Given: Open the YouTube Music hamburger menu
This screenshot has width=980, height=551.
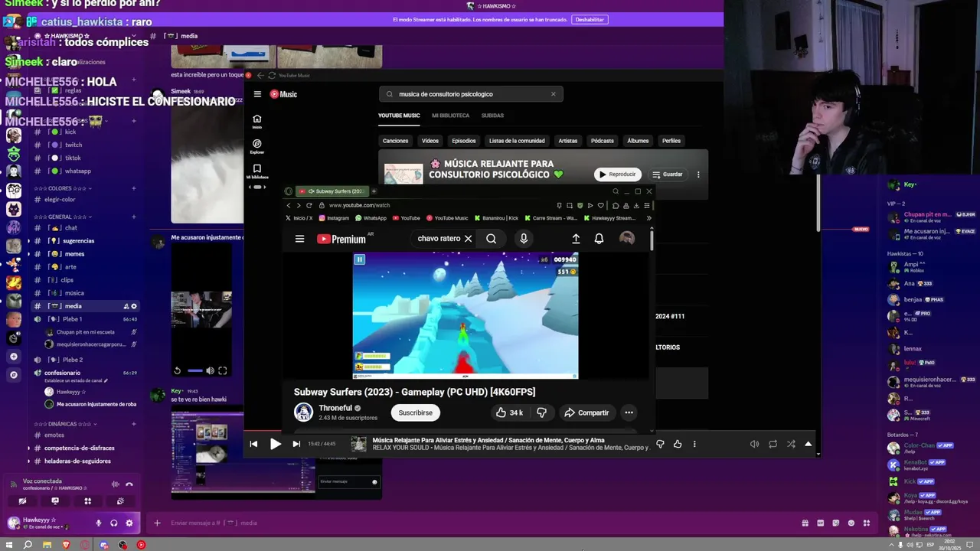Looking at the screenshot, I should (x=257, y=94).
